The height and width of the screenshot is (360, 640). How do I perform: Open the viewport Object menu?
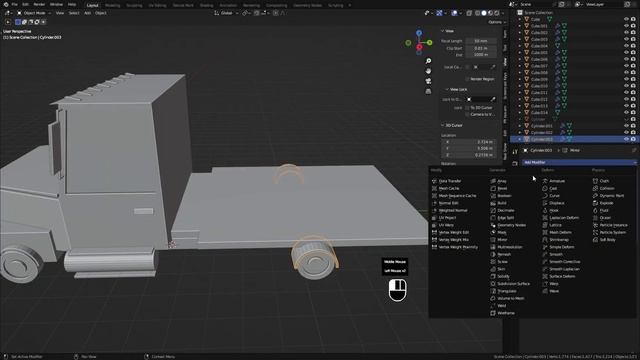pos(101,13)
